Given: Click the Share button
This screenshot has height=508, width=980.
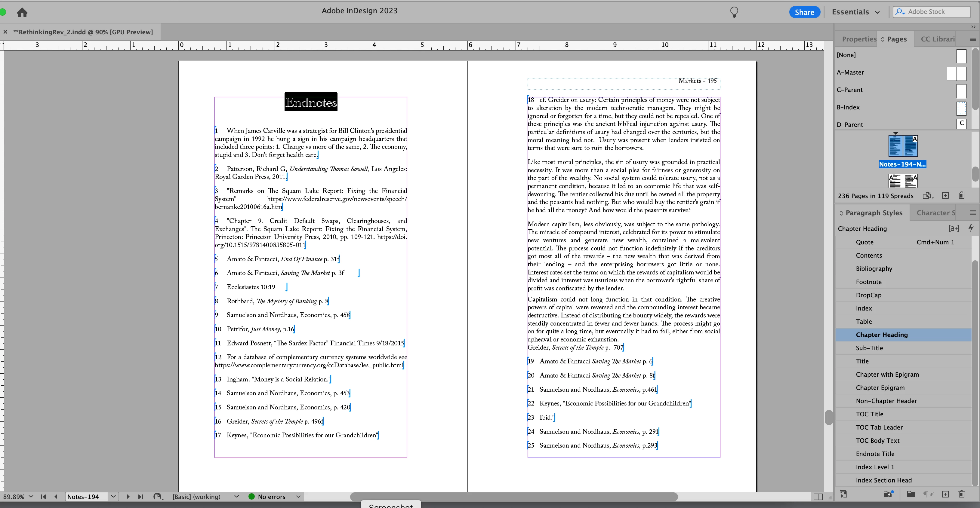Looking at the screenshot, I should pos(804,12).
